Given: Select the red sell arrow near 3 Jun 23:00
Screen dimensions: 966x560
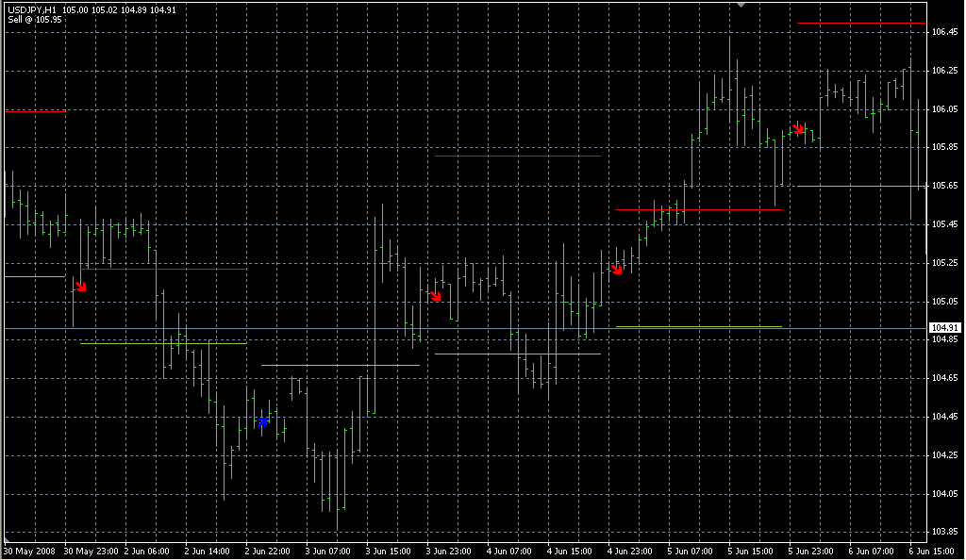Looking at the screenshot, I should point(435,295).
